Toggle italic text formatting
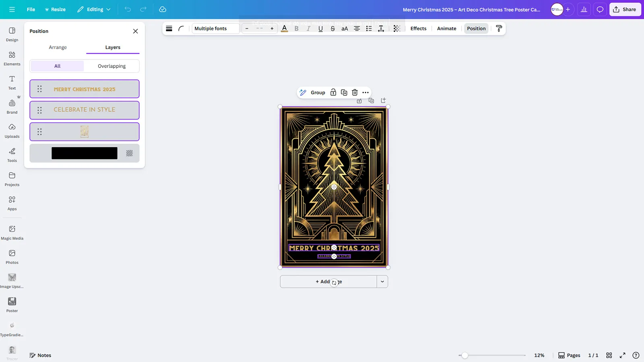 [x=308, y=29]
